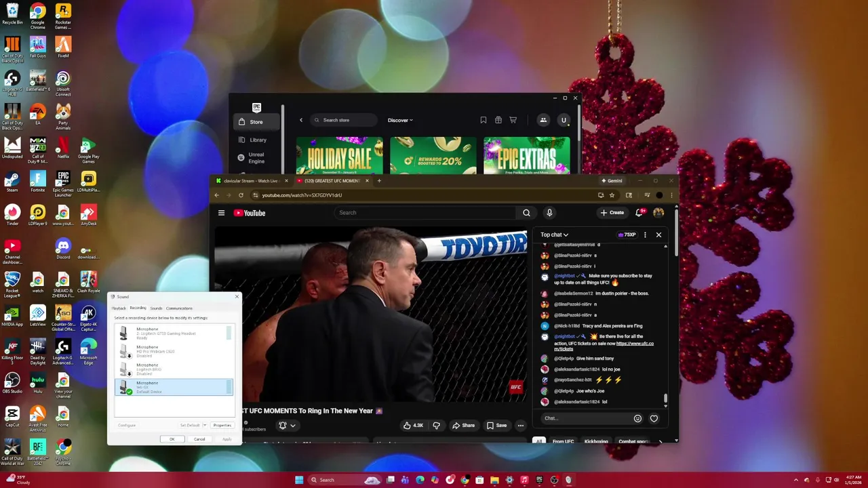Open the Hulu desktop shortcut

(38, 383)
